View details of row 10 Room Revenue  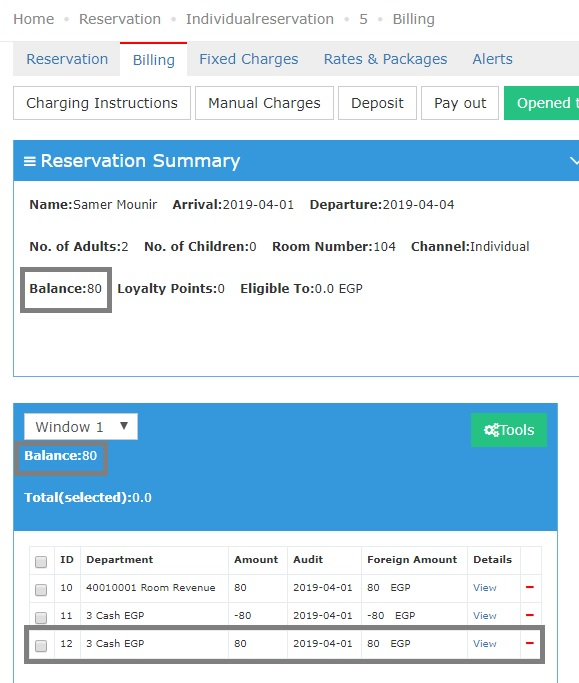[484, 588]
